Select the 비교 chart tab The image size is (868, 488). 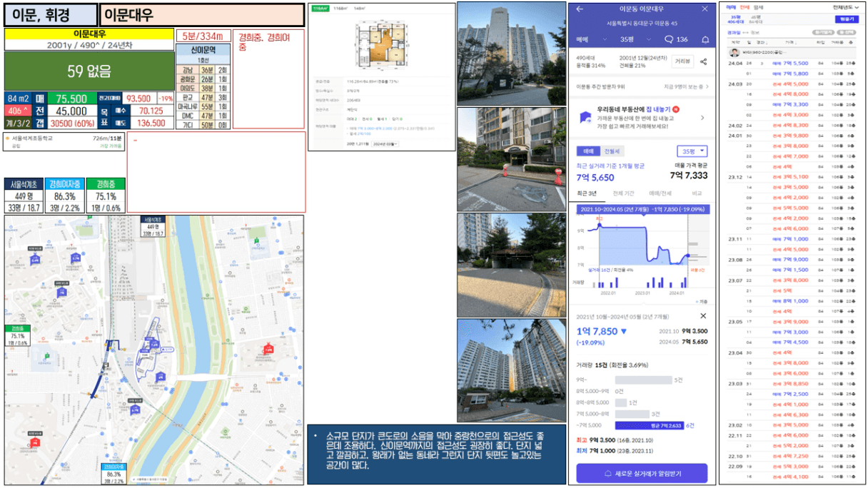pyautogui.click(x=697, y=193)
